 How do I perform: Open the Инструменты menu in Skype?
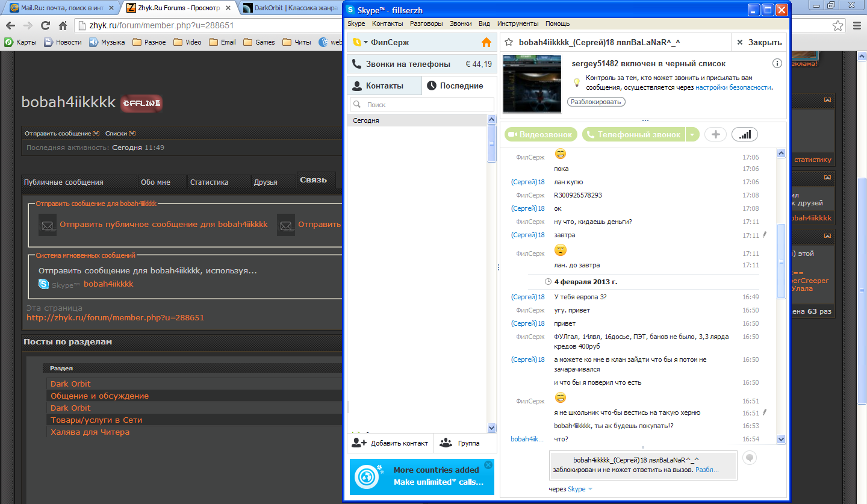click(518, 23)
